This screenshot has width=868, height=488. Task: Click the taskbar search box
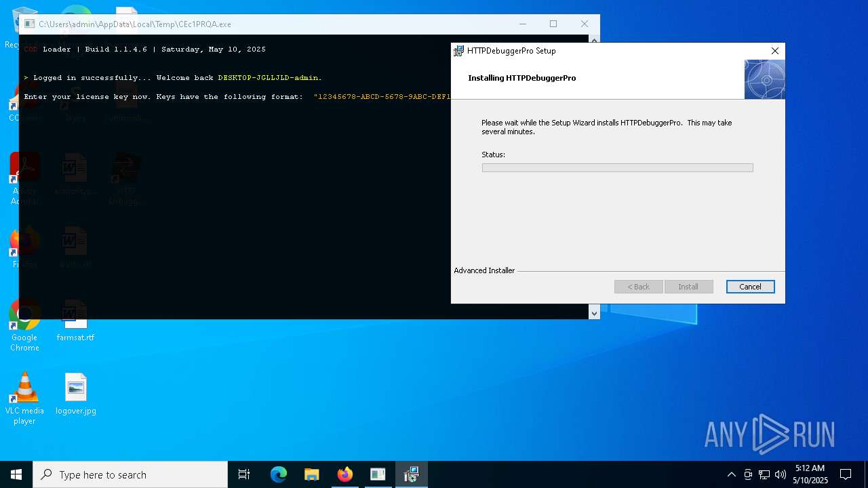tap(130, 474)
